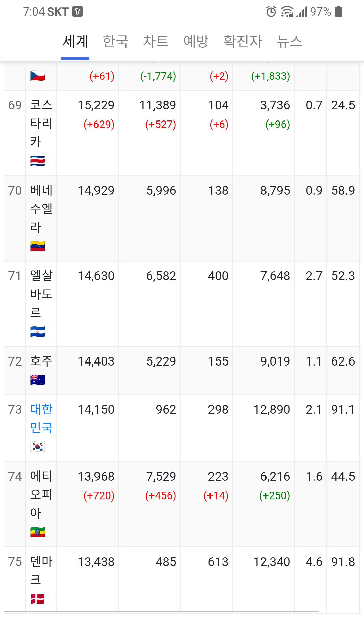Open the 대한민국 country link
This screenshot has width=364, height=619.
coord(41,419)
